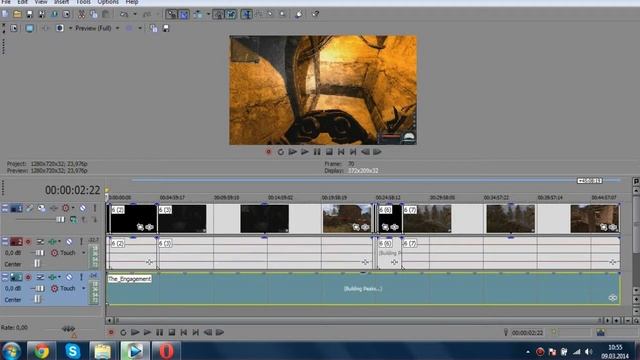Open the Auto Ripple mode dropdown arrow
The image size is (640, 360).
[208, 14]
